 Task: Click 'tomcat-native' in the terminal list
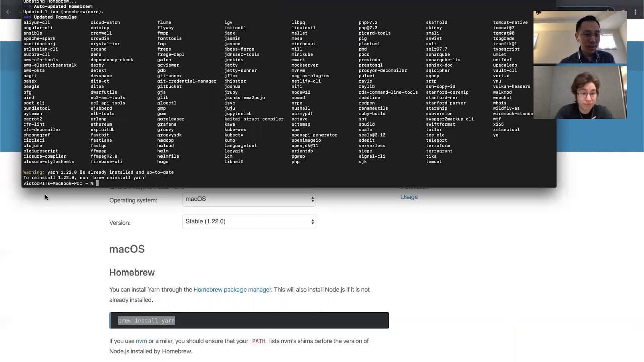(x=510, y=23)
